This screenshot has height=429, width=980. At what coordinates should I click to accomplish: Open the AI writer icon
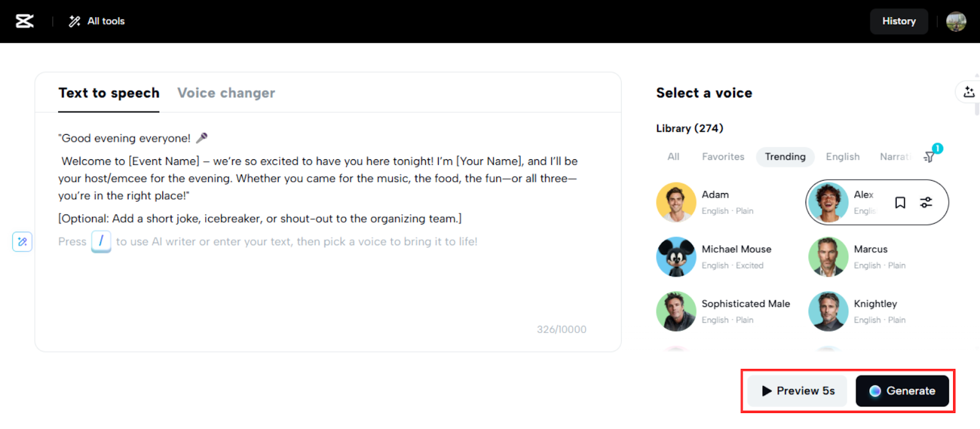point(23,242)
